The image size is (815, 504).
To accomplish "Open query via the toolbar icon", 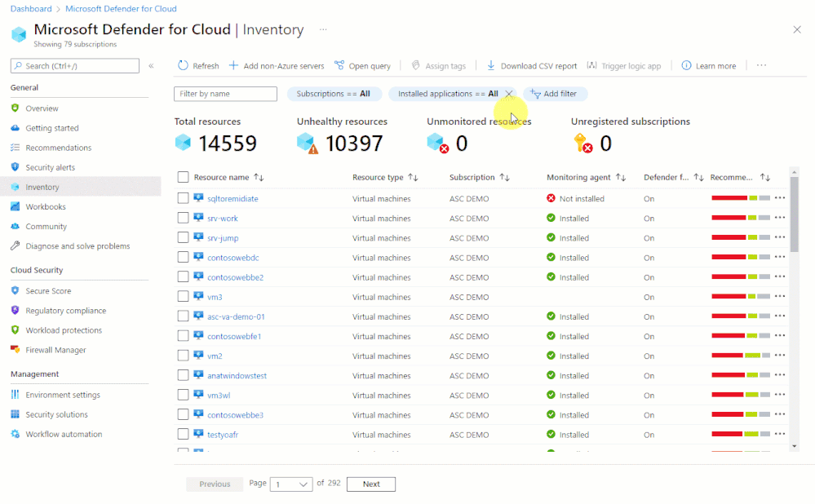I will pos(339,65).
